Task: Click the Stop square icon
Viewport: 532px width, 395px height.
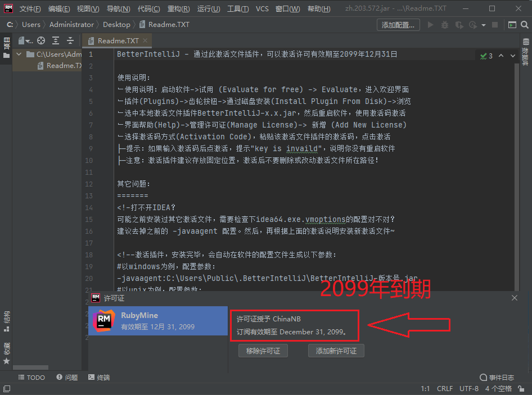Action: pos(495,25)
